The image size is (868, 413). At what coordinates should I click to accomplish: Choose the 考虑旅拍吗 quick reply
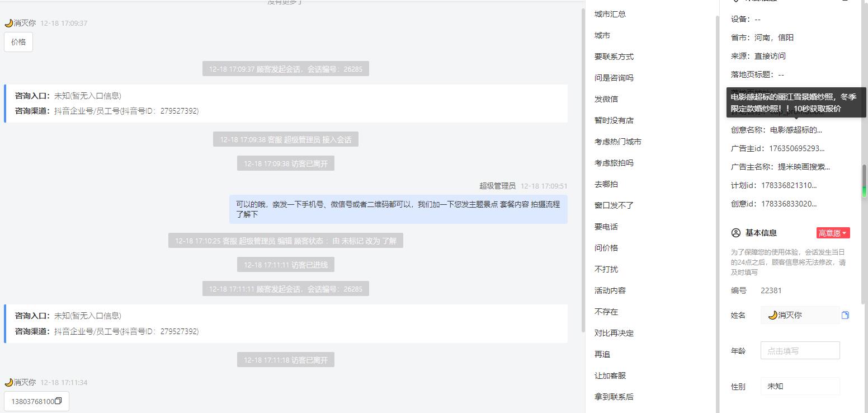[614, 163]
